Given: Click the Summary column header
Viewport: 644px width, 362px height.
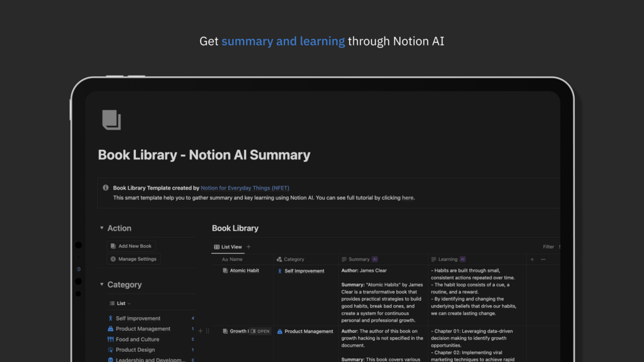Looking at the screenshot, I should (383, 259).
